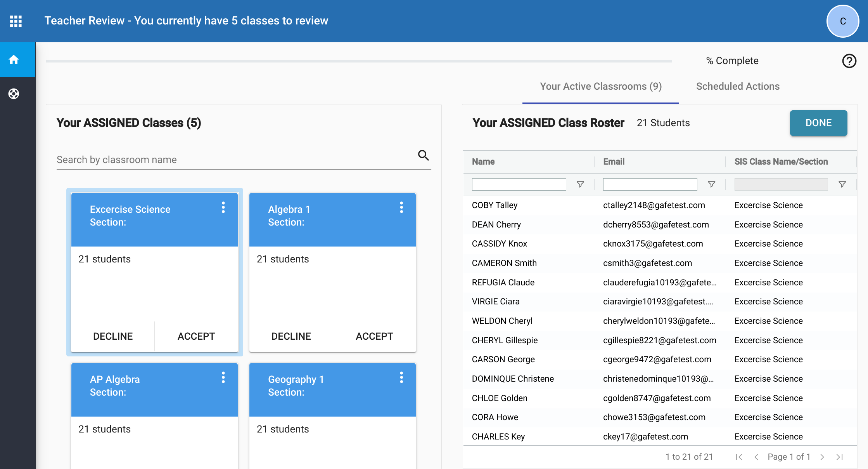868x469 pixels.
Task: Click email cgolden8747@gafetest.com
Action: coord(657,398)
